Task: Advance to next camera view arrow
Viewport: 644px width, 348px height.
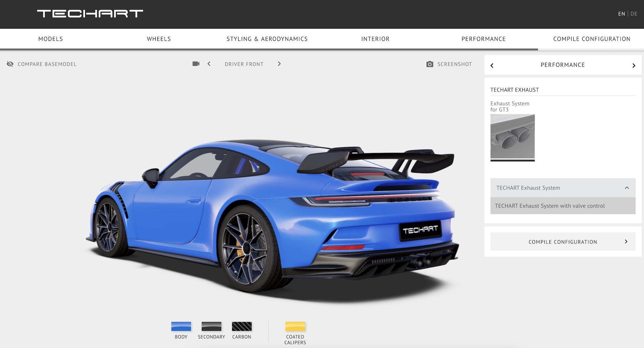Action: pos(279,64)
